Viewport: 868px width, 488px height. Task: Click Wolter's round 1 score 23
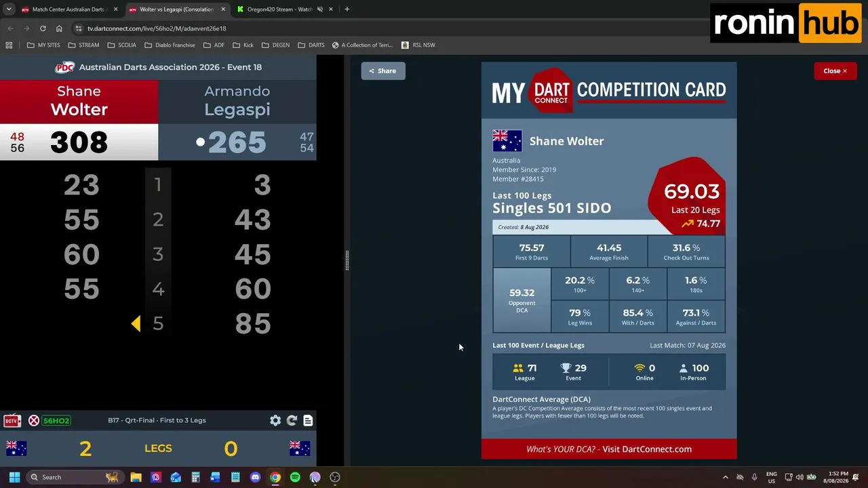coord(81,185)
